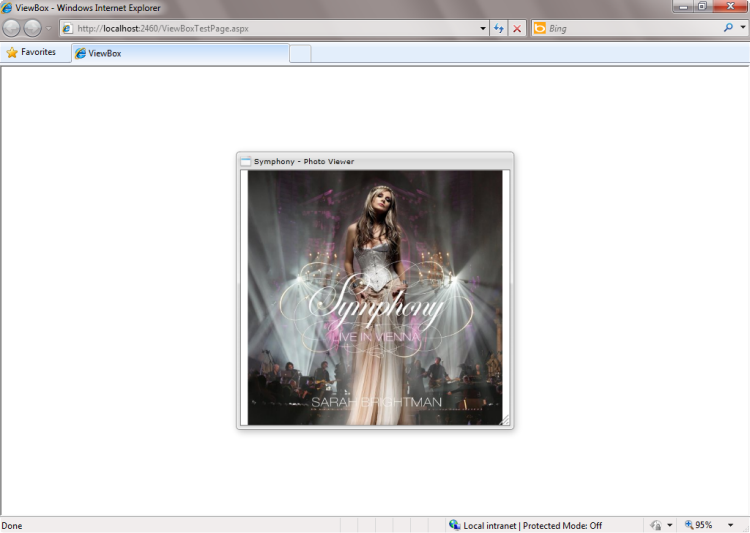Click the Symphony album cover image
This screenshot has width=750, height=533.
click(x=375, y=297)
